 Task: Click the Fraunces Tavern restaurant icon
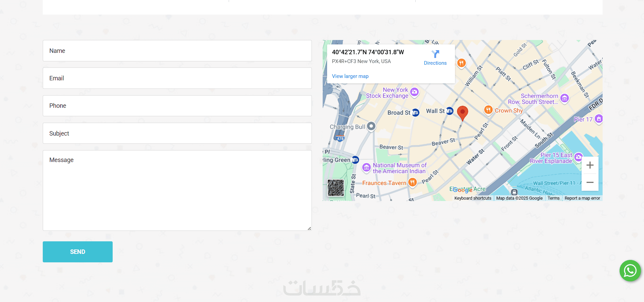[412, 183]
